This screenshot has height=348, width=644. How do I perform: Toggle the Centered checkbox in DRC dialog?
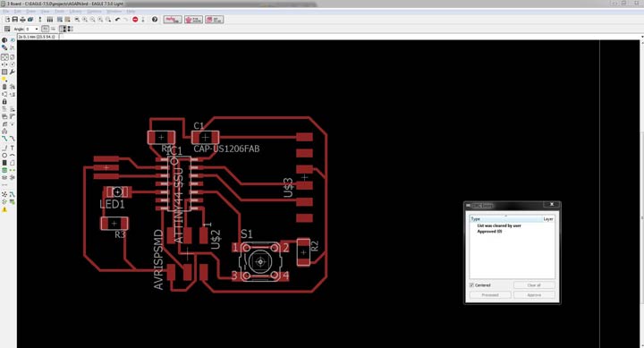pyautogui.click(x=472, y=285)
